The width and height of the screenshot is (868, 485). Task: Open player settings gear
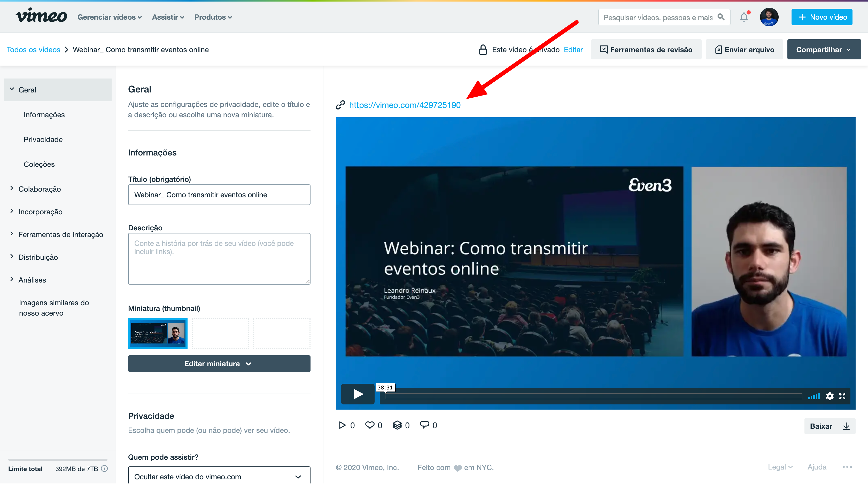[830, 396]
